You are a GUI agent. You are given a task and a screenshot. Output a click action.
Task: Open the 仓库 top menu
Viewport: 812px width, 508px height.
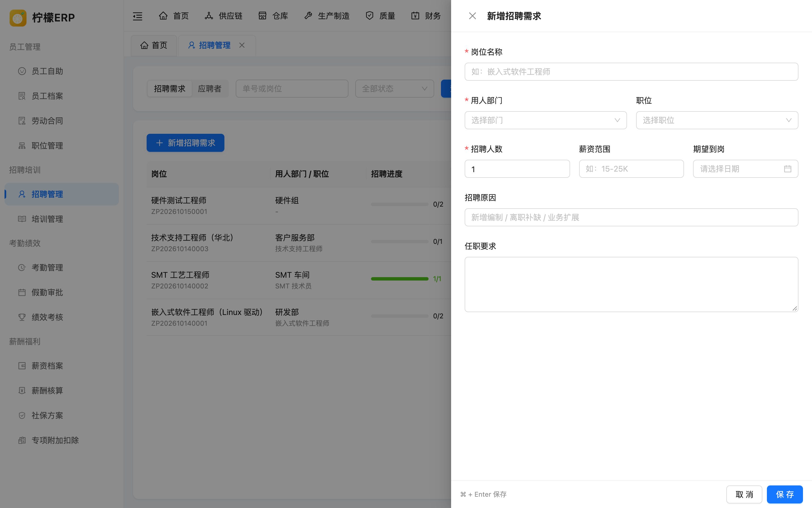click(x=273, y=16)
